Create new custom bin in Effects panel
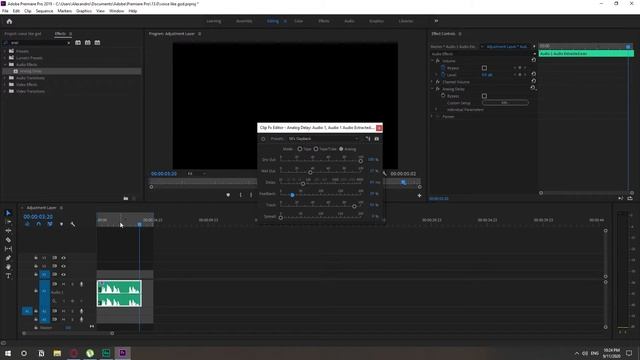Screen dimensions: 640x360 point(126,198)
